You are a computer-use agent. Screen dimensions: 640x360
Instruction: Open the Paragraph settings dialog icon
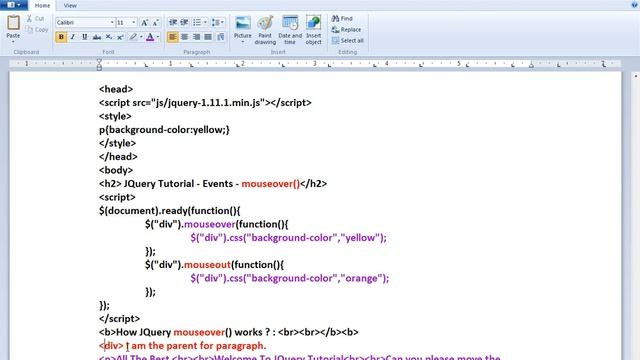pyautogui.click(x=221, y=37)
